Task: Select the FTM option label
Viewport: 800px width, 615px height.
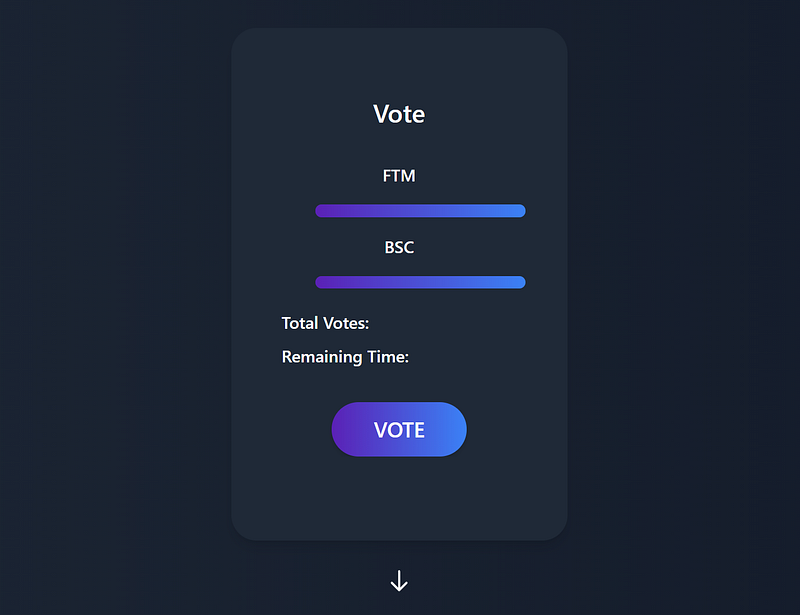Action: click(399, 176)
